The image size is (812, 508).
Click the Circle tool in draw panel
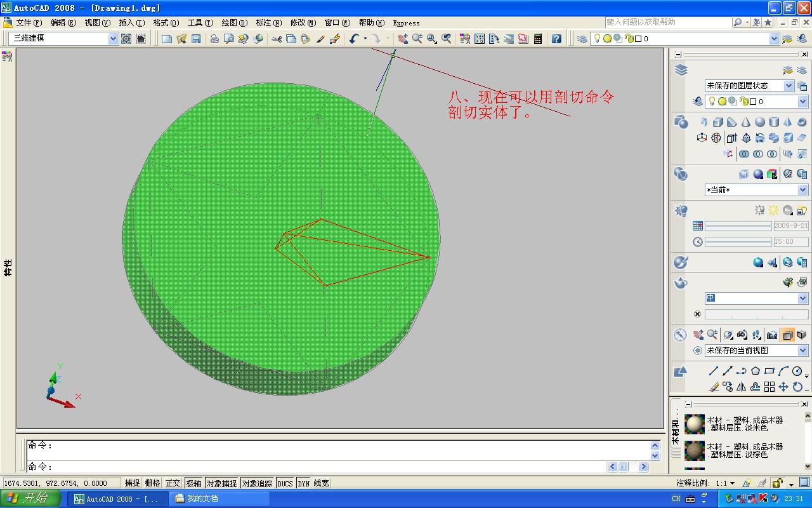[x=797, y=371]
